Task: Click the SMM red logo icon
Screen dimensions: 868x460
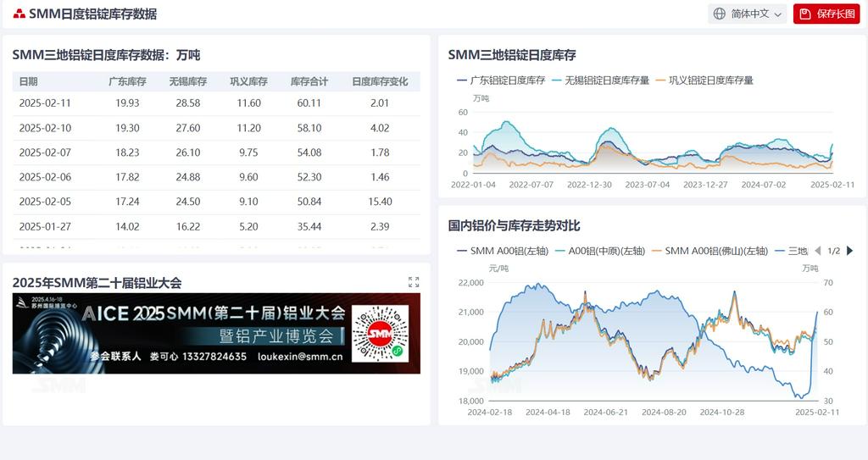Action: pyautogui.click(x=19, y=14)
